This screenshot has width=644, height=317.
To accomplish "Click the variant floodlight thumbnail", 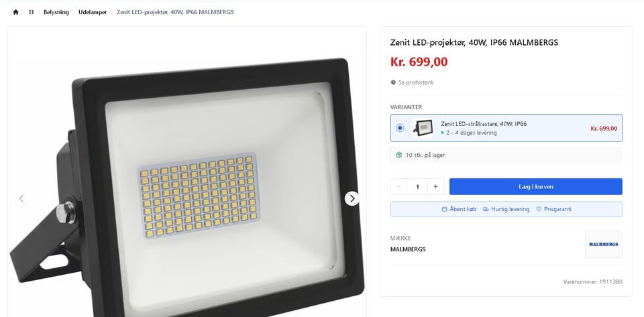I will pyautogui.click(x=423, y=127).
